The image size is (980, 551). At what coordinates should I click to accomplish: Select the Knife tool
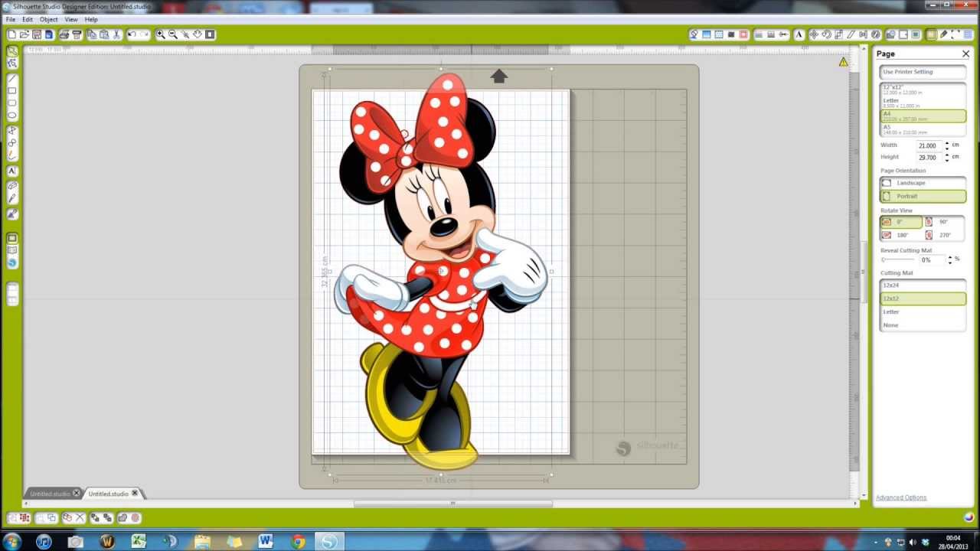(x=12, y=199)
